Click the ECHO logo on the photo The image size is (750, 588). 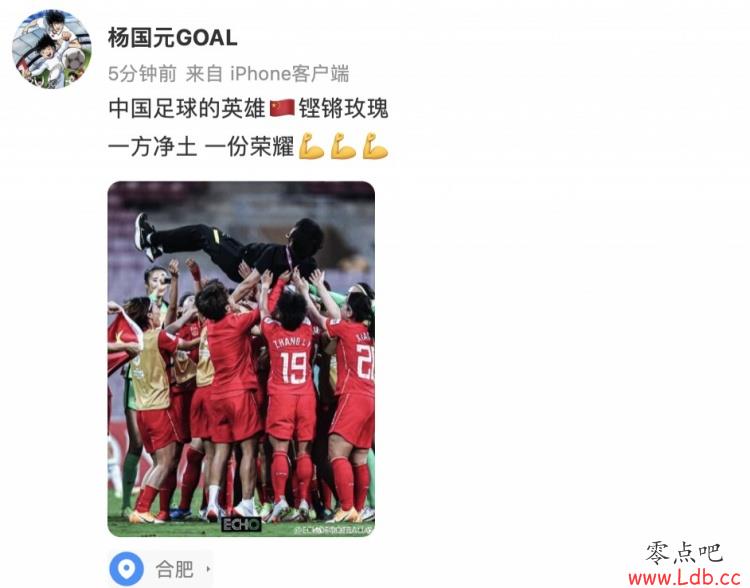242,524
